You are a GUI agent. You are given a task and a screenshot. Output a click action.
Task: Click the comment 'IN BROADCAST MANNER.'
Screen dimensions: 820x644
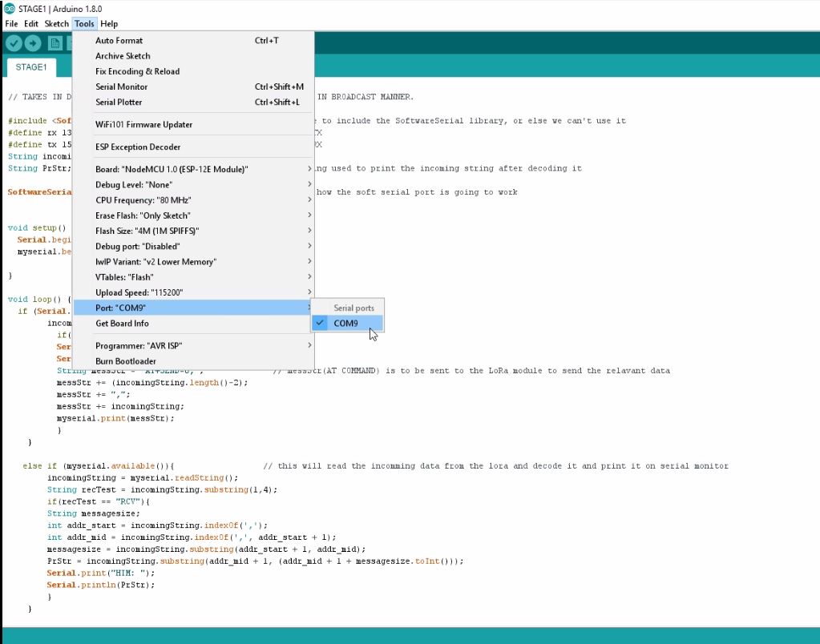point(365,97)
